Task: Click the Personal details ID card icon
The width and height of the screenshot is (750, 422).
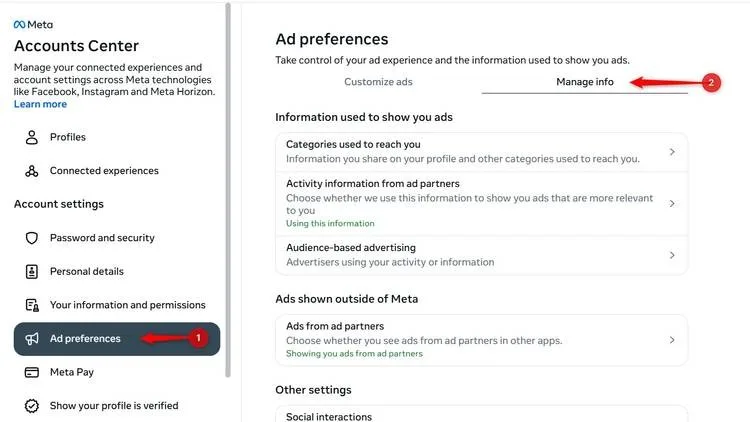Action: (x=32, y=271)
